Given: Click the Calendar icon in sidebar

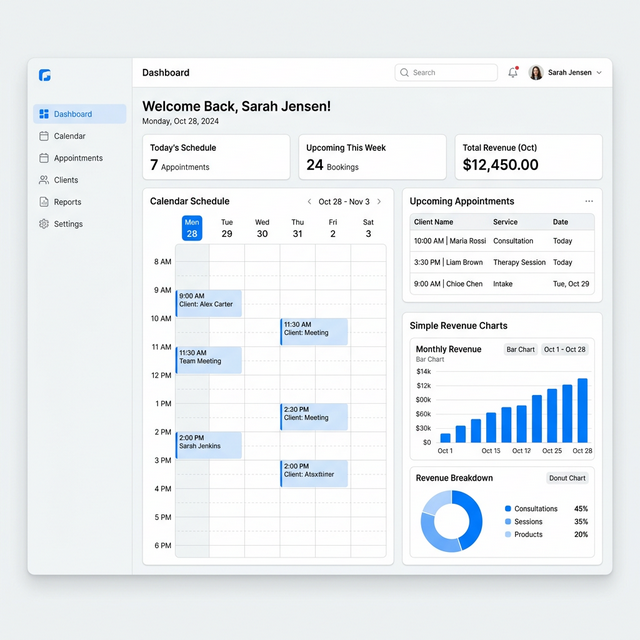Looking at the screenshot, I should [44, 136].
